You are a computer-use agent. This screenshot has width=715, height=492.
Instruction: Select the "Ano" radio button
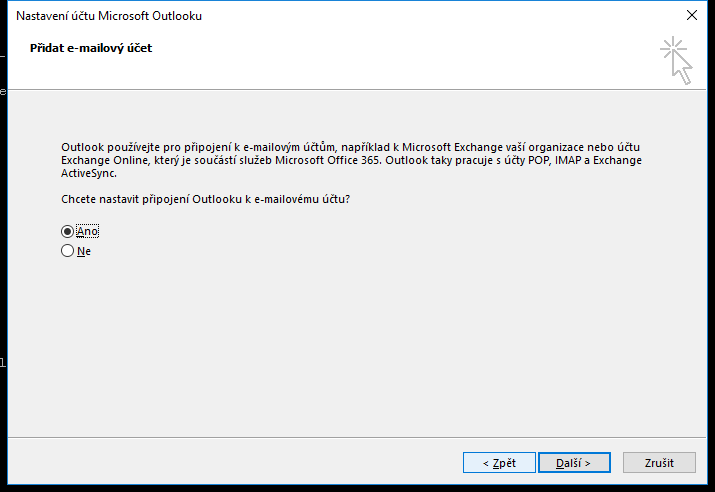point(68,231)
